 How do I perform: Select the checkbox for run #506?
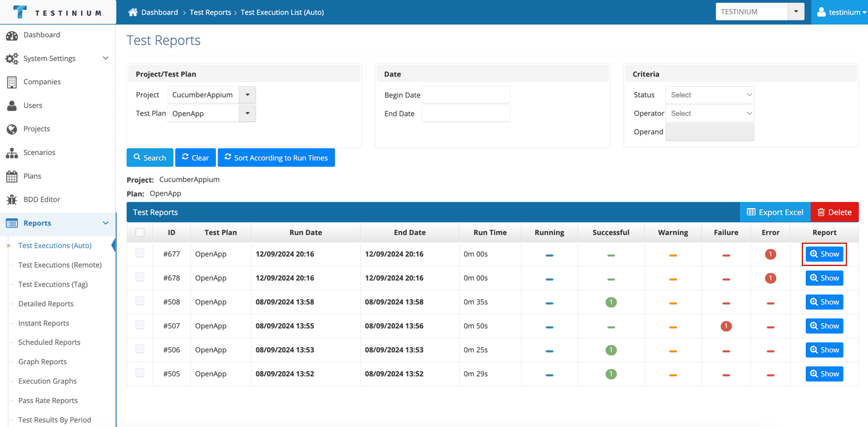(x=140, y=349)
